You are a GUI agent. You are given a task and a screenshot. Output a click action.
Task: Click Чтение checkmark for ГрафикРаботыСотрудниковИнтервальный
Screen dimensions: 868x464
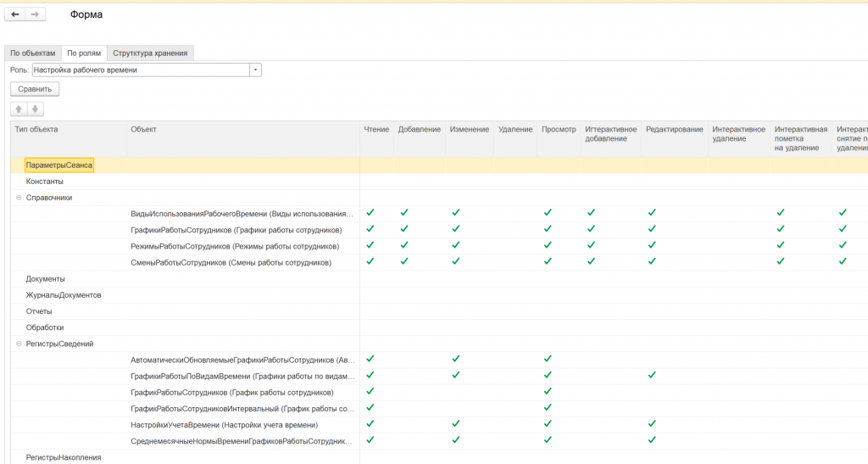point(370,407)
